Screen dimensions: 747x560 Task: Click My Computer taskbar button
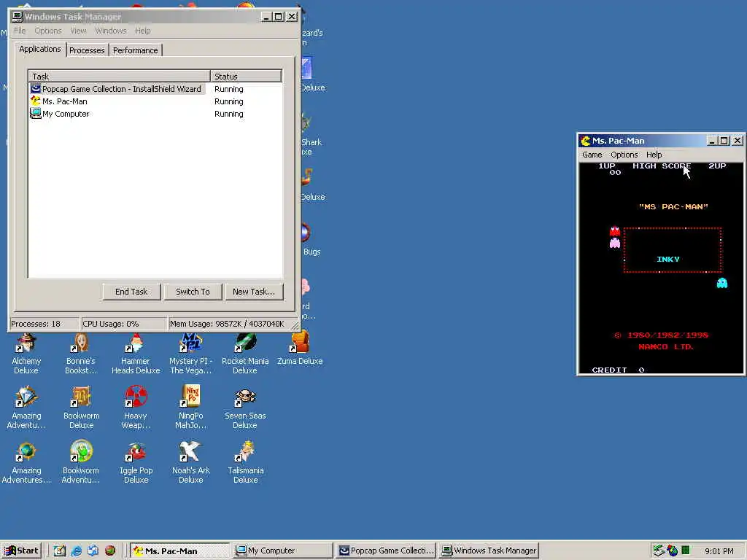coord(283,551)
